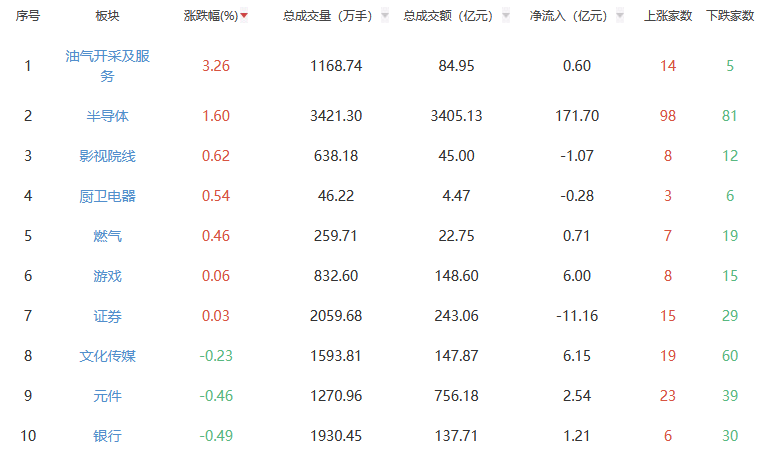Select volume cell 1270.96
Image resolution: width=764 pixels, height=449 pixels.
[x=336, y=396]
